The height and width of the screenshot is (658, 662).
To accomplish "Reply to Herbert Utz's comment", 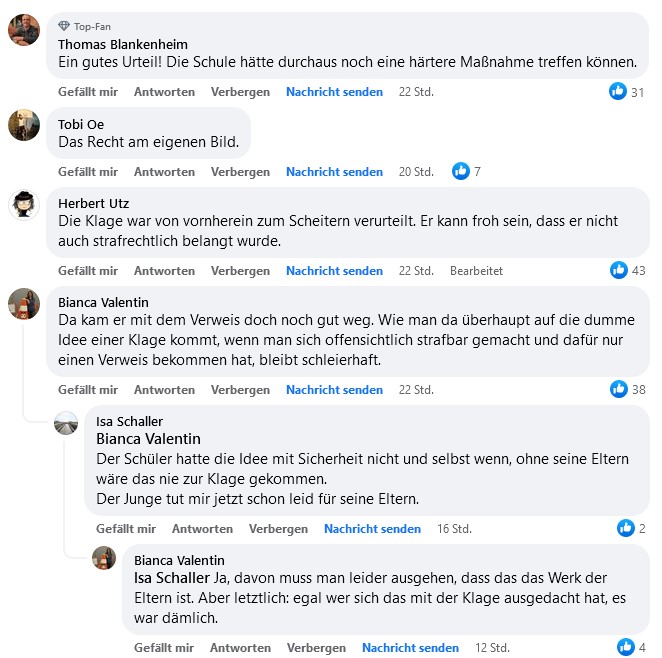I will [x=164, y=271].
